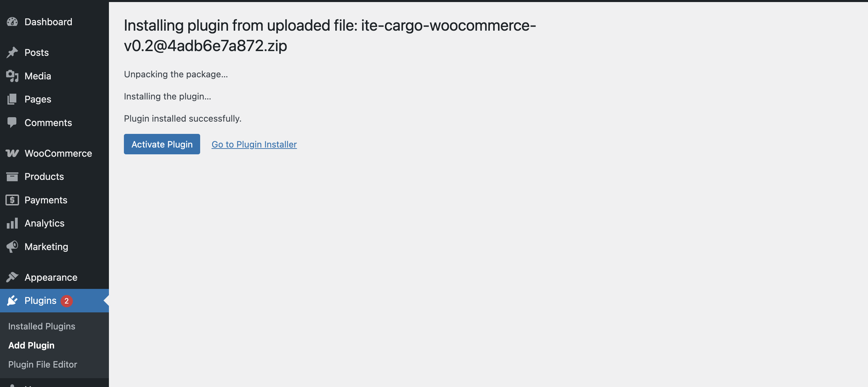Open Pages using the pages icon

[x=12, y=99]
